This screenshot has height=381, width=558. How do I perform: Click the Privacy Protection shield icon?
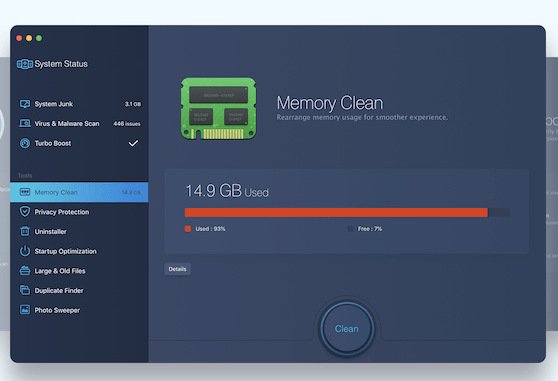25,212
